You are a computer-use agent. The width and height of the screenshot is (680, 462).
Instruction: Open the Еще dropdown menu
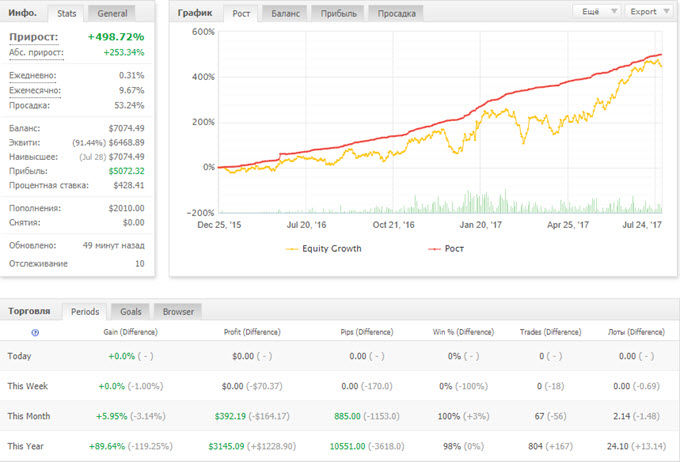[597, 11]
